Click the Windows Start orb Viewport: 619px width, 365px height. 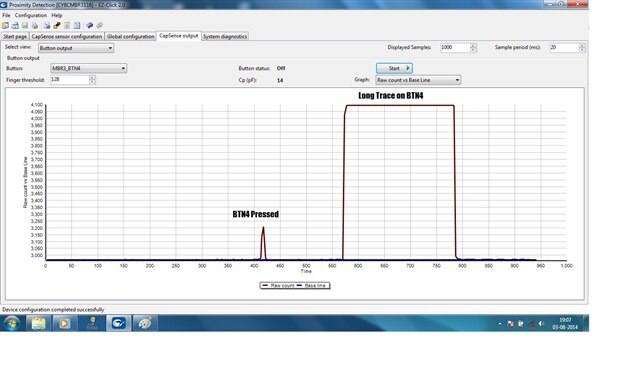(x=11, y=324)
